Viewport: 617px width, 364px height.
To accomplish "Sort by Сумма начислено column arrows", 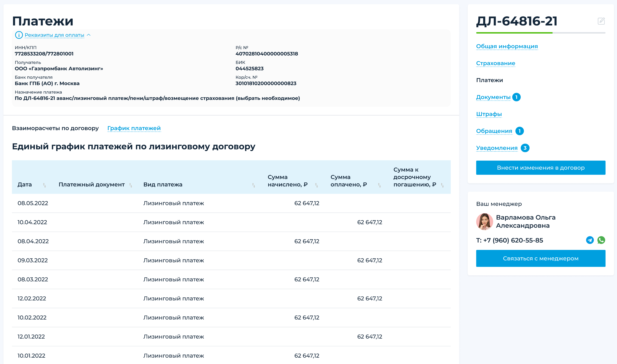I will tap(316, 185).
